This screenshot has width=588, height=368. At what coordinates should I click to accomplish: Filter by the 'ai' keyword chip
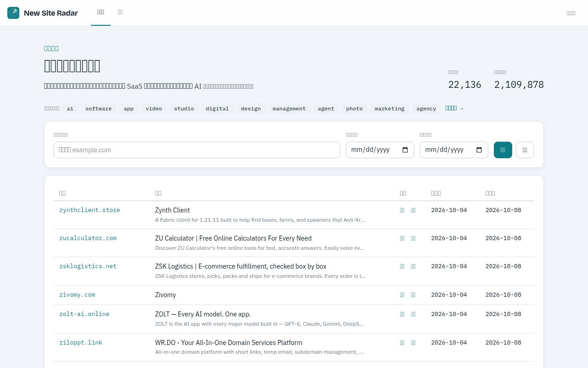click(70, 109)
